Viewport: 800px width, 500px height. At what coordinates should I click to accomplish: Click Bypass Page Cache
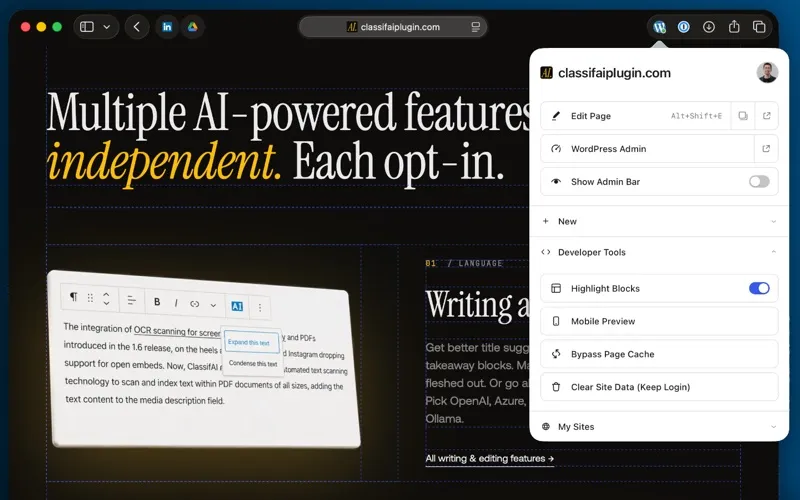coord(659,354)
